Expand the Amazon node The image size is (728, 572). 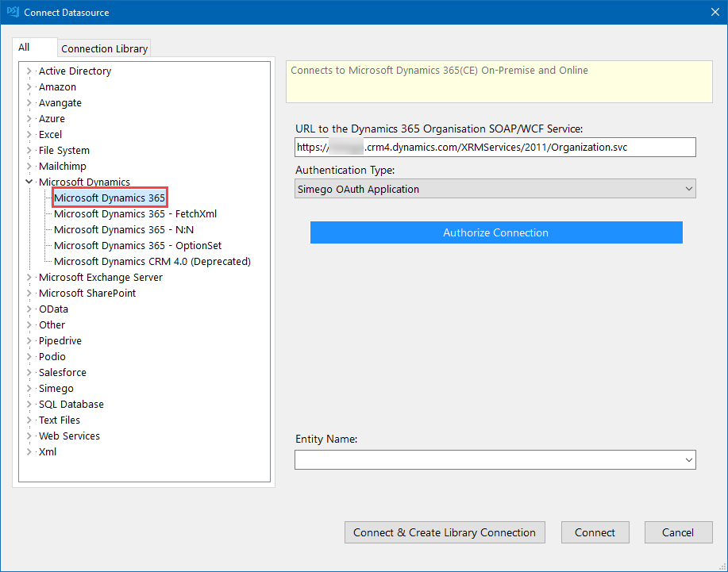(29, 86)
